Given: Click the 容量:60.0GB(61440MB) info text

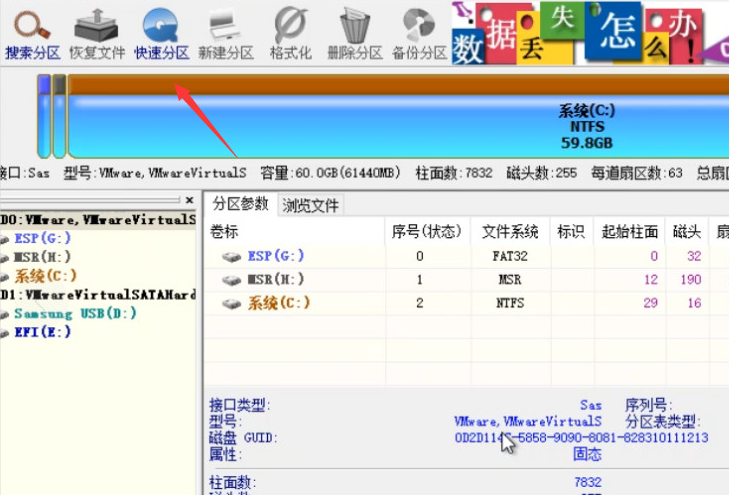Looking at the screenshot, I should [x=331, y=173].
